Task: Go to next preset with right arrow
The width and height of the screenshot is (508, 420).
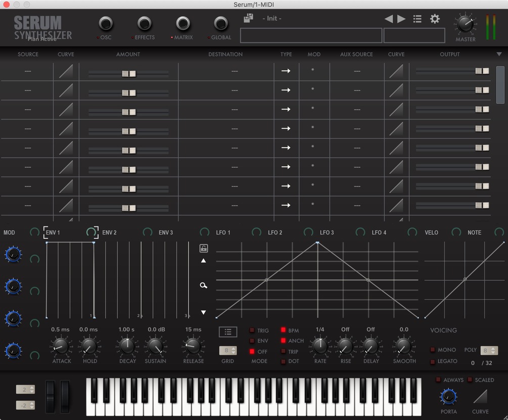Action: (x=401, y=19)
